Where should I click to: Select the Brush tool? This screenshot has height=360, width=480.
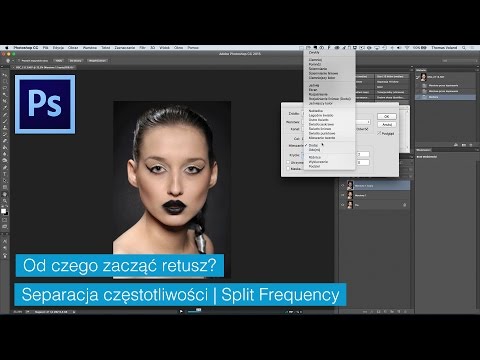tap(5, 121)
